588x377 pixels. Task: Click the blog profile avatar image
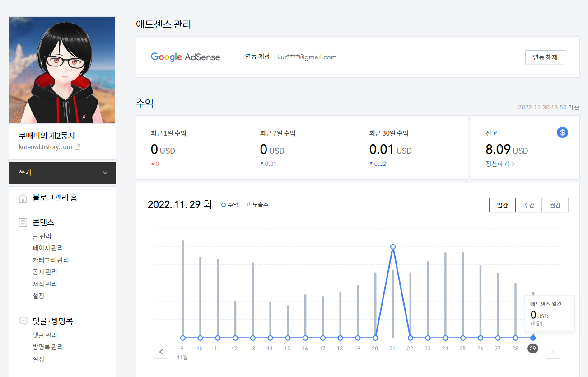[x=62, y=70]
